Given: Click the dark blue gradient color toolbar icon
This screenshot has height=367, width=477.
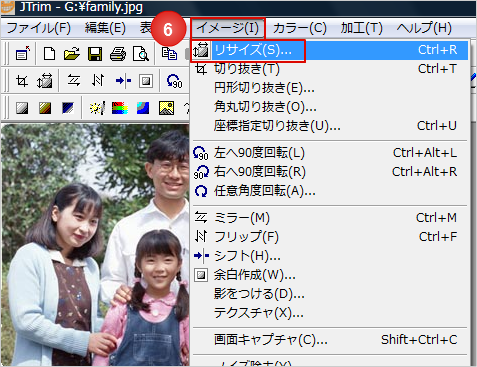Looking at the screenshot, I should click(68, 108).
